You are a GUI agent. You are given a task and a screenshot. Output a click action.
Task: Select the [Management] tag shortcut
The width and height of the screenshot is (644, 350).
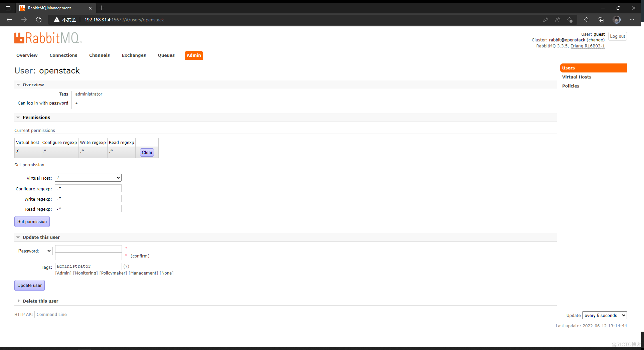click(x=143, y=273)
